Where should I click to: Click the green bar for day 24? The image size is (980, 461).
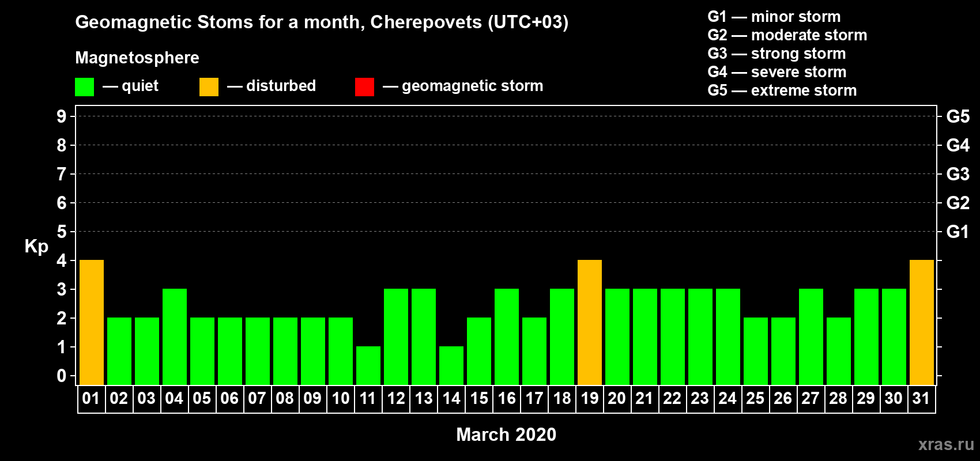(x=728, y=337)
